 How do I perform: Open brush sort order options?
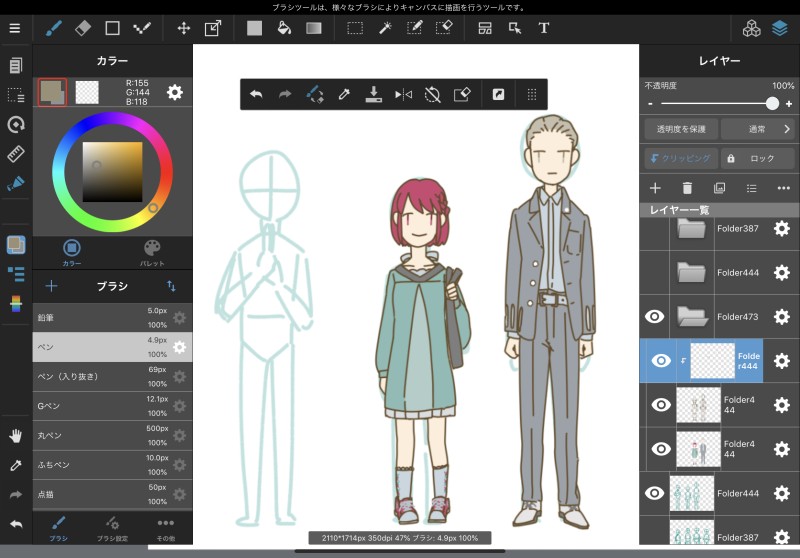[x=171, y=286]
